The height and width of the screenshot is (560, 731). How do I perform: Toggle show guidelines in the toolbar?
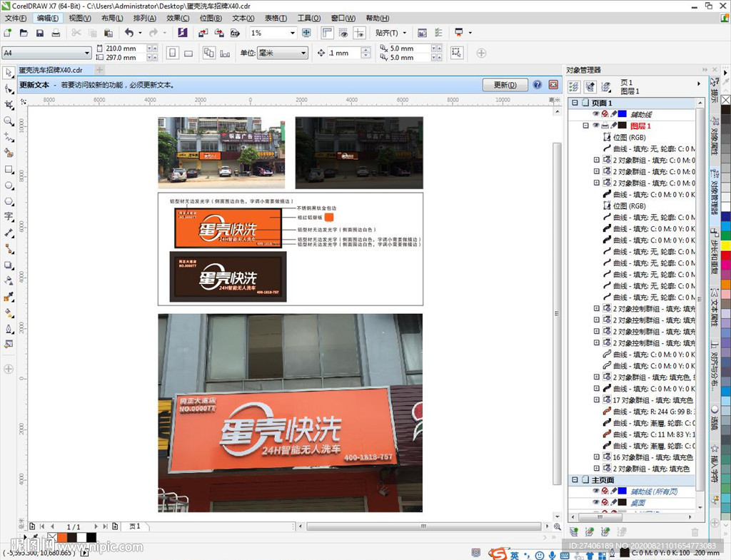point(360,33)
